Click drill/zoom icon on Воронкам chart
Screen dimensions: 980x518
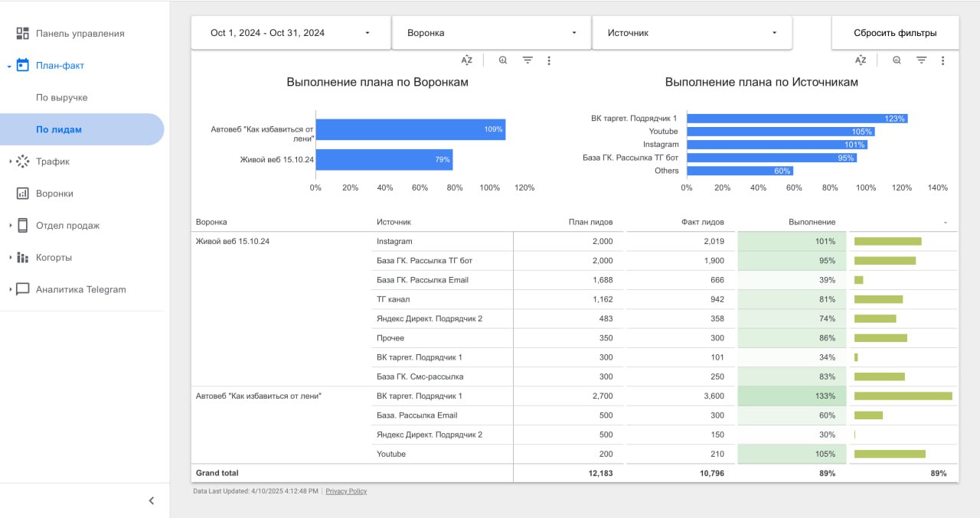pyautogui.click(x=503, y=60)
